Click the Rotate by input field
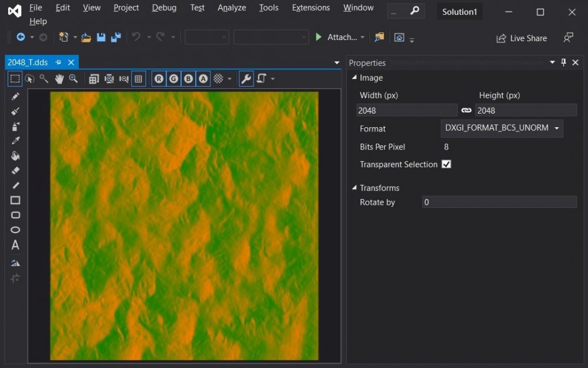 [499, 202]
